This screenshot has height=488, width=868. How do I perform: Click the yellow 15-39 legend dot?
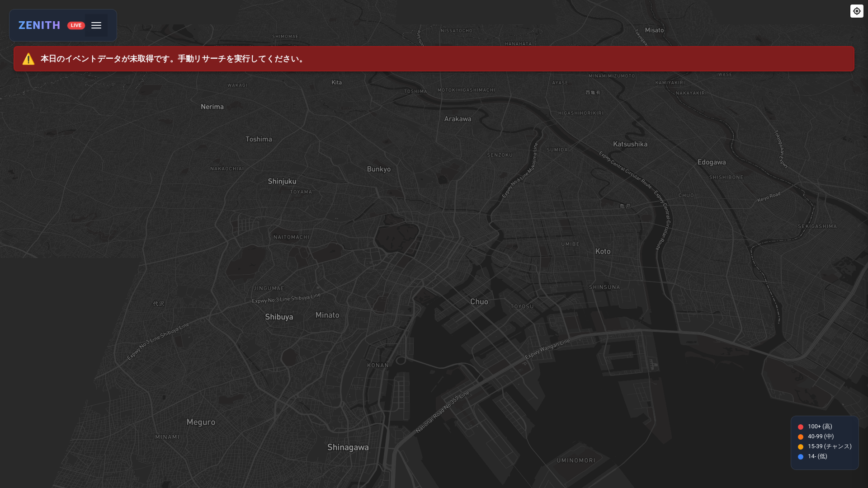[x=801, y=446]
